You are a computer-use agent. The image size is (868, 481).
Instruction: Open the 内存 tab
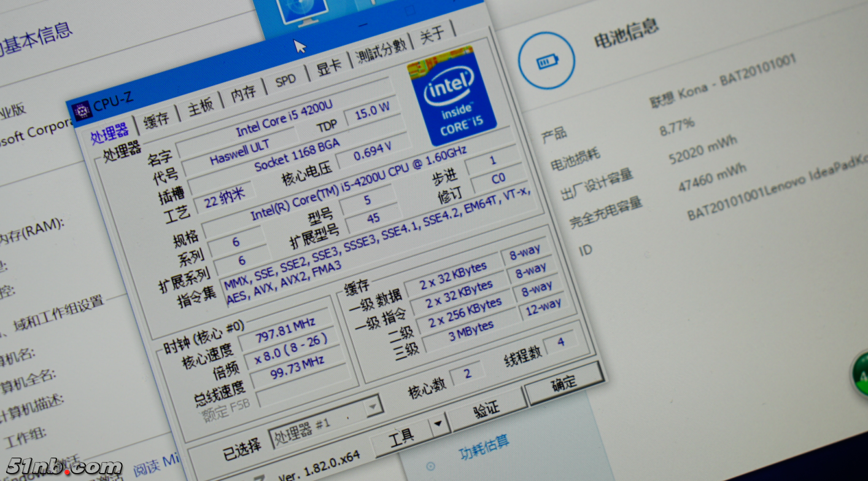243,93
